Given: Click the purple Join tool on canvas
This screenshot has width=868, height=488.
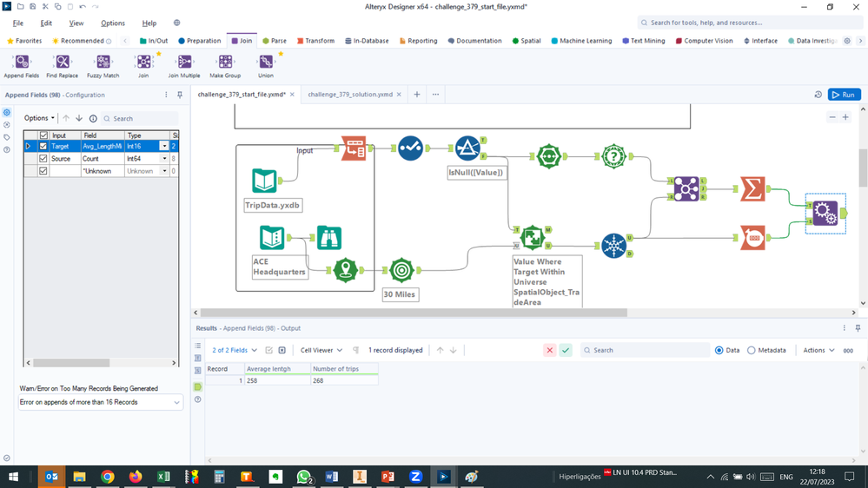Looking at the screenshot, I should tap(686, 188).
